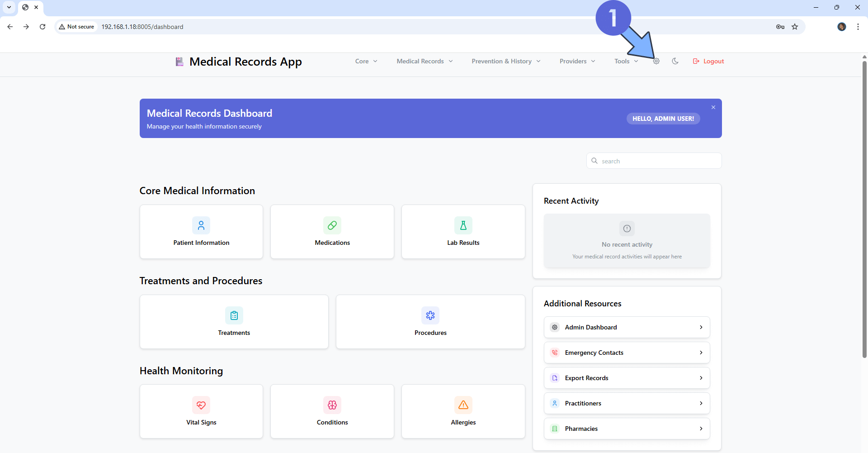Click the page vertical scrollbar

click(864, 209)
